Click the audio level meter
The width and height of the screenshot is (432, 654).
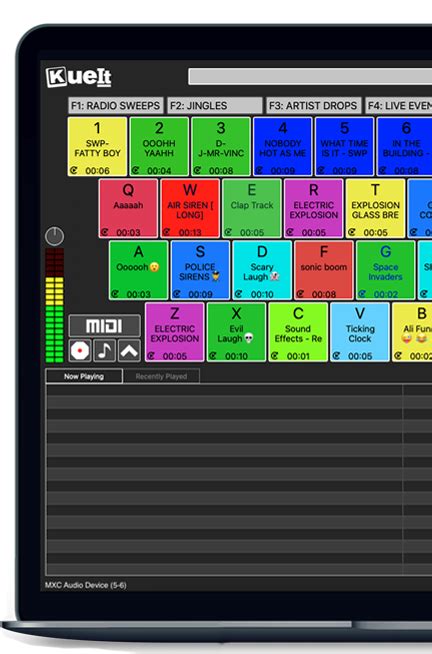click(x=55, y=305)
